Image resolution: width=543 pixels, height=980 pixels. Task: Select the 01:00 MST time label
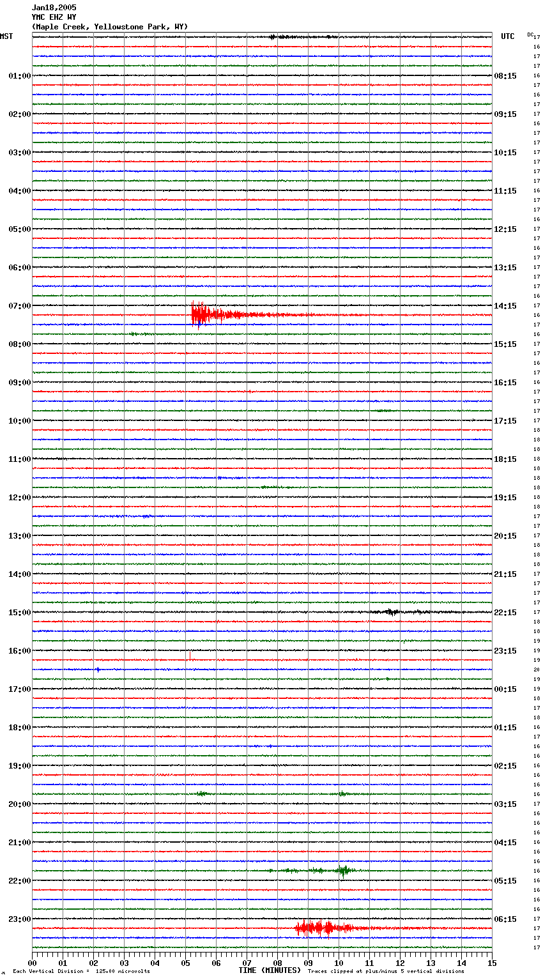click(20, 76)
